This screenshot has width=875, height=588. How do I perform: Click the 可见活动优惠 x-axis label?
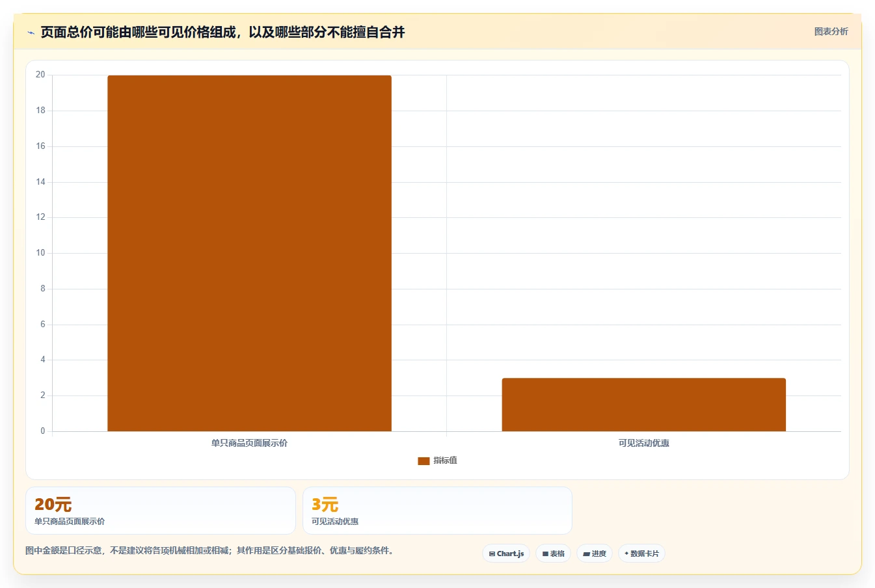coord(643,443)
